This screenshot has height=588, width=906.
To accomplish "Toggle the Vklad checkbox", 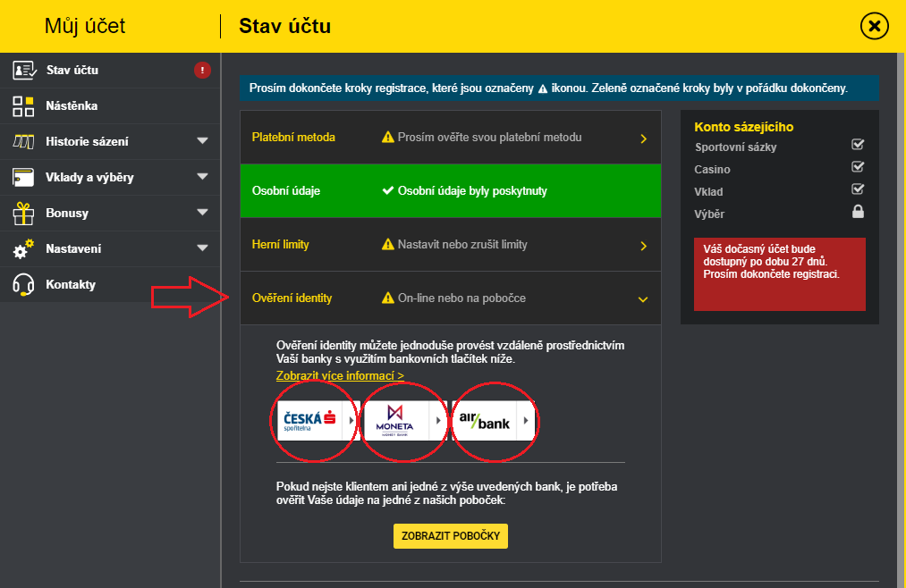I will pos(858,189).
